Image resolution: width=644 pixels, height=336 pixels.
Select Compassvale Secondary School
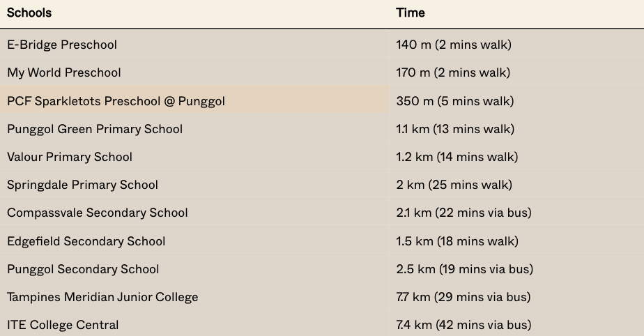98,213
